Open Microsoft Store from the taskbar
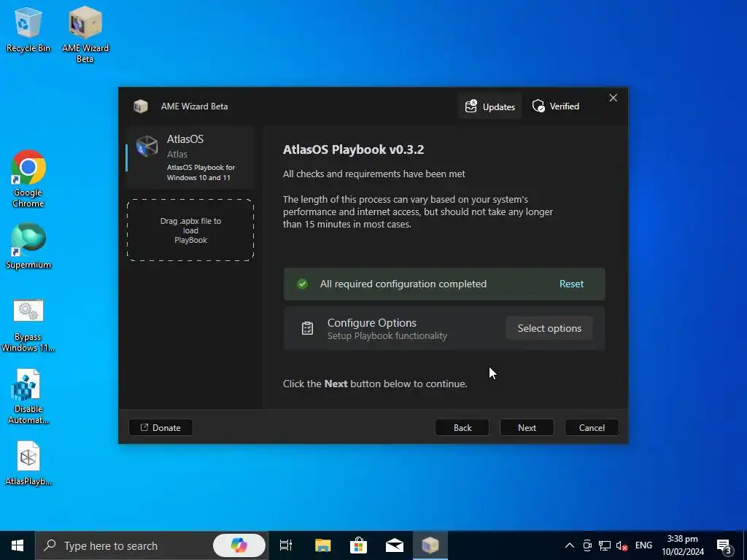Screen dimensions: 747x560 (358, 545)
